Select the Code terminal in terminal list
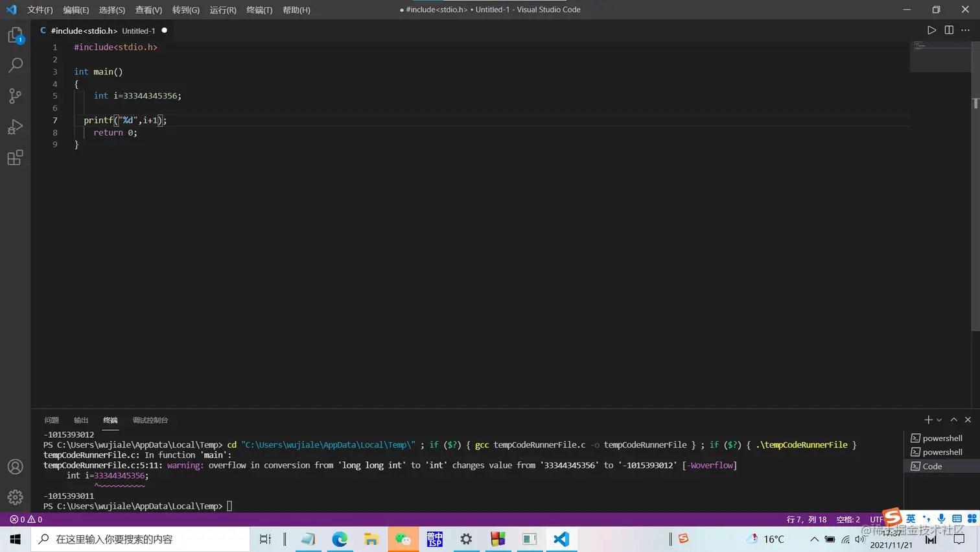 pos(939,466)
